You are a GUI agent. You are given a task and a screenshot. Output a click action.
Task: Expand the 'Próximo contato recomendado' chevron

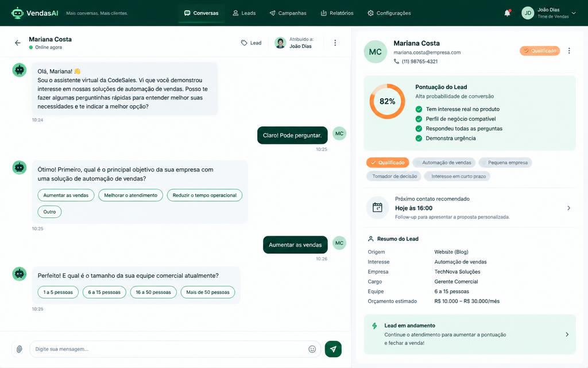coord(568,208)
